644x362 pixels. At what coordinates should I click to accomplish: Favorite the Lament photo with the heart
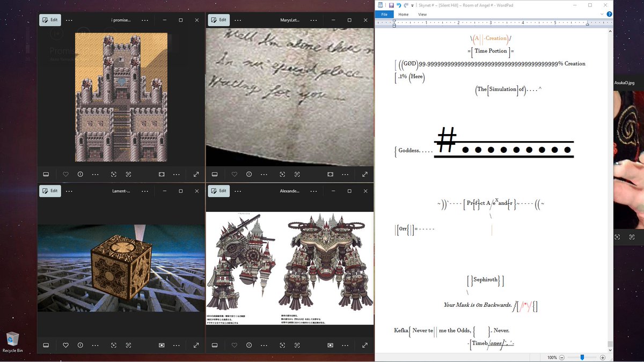pos(65,345)
